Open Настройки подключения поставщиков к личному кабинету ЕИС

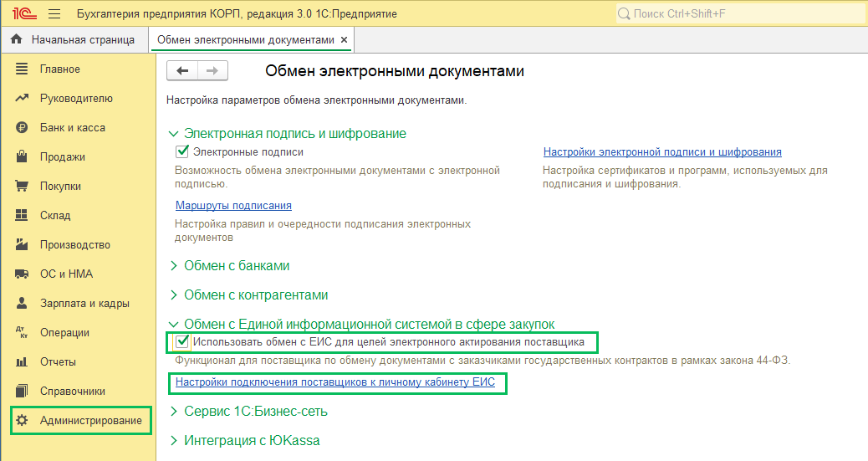point(335,382)
